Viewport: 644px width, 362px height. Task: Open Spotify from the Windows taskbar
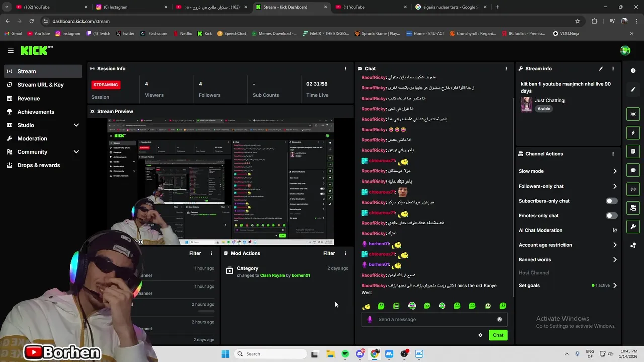345,354
